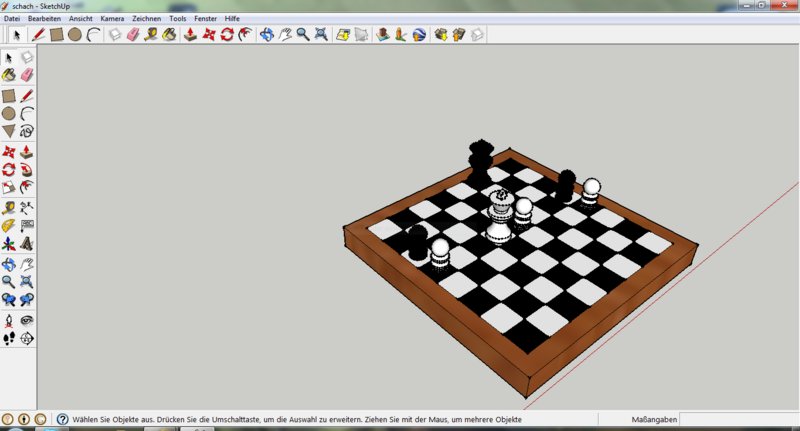Click the Zoom Extents icon in top toolbar
This screenshot has height=431, width=800.
point(320,35)
